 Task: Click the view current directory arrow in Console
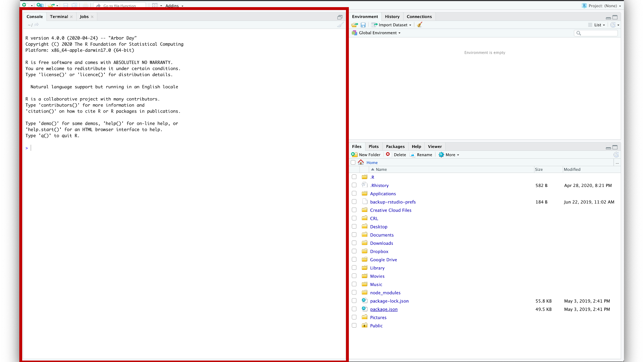(36, 25)
